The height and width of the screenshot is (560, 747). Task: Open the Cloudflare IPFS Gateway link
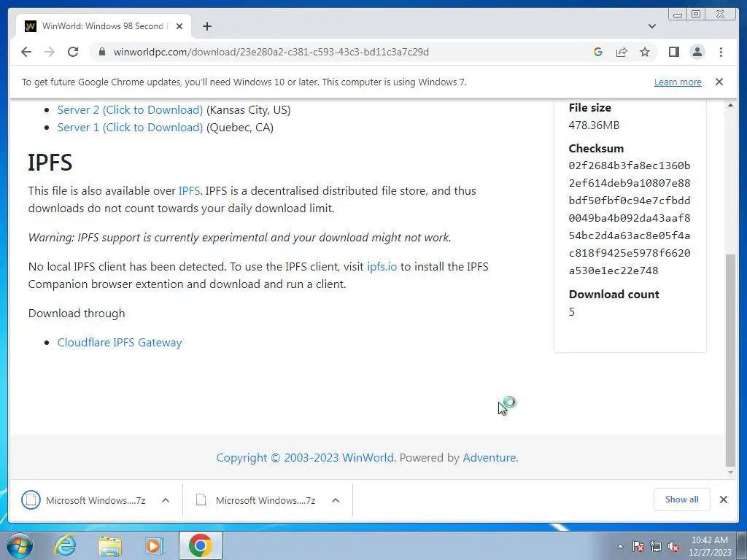click(x=120, y=343)
